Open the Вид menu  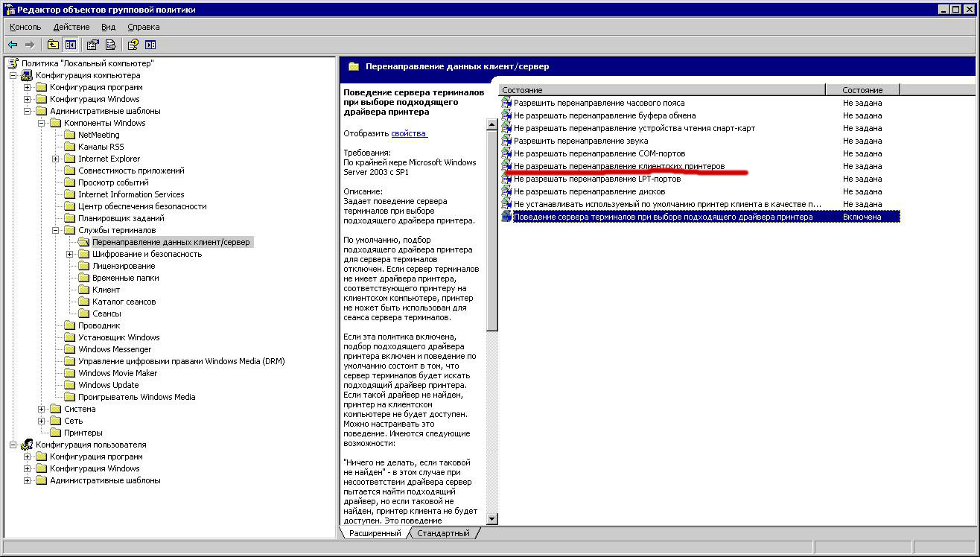108,27
